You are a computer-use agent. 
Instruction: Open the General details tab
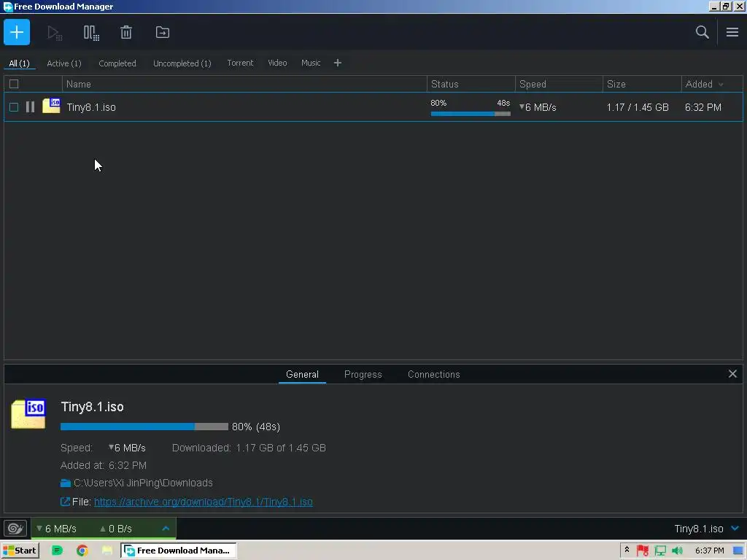click(x=302, y=374)
